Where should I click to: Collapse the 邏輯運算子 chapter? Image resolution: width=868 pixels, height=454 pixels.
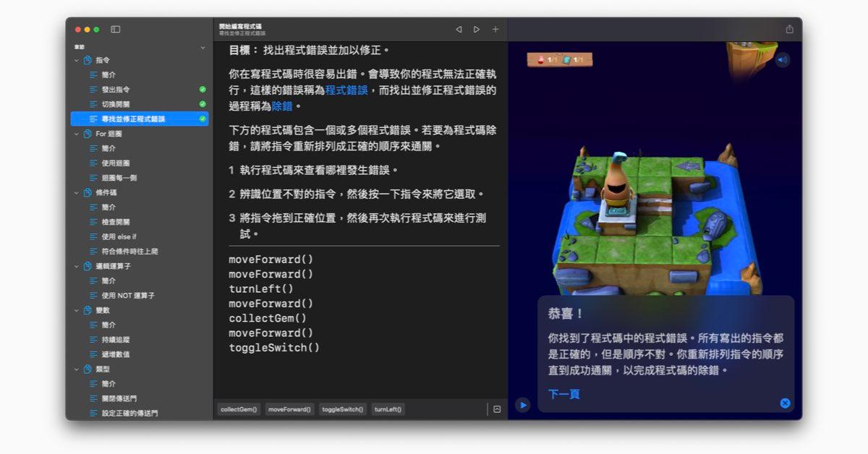click(x=76, y=266)
